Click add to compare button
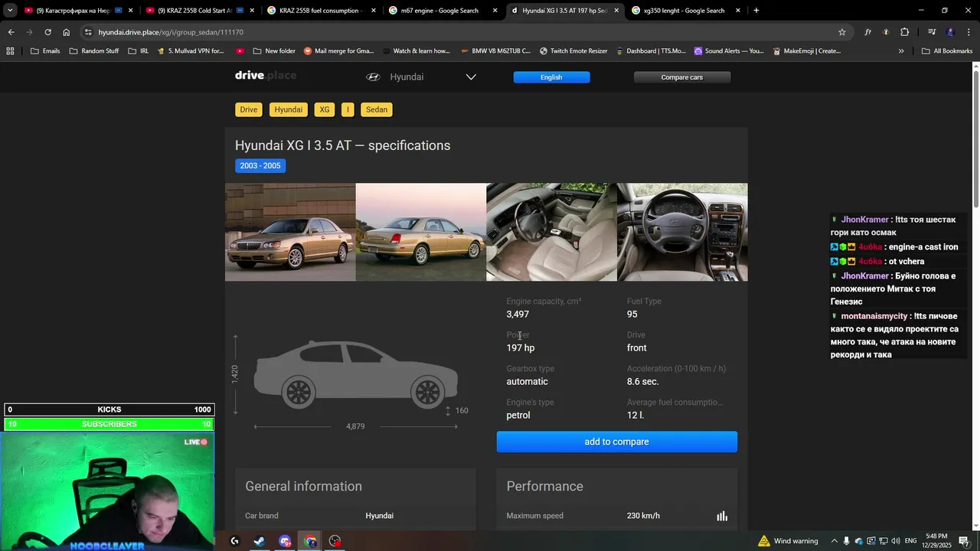This screenshot has height=551, width=980. point(616,442)
